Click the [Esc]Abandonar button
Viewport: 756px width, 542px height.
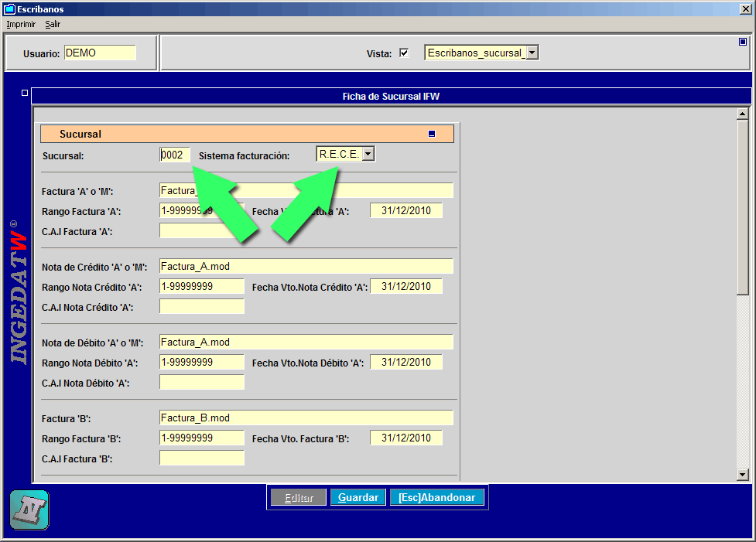coord(437,497)
